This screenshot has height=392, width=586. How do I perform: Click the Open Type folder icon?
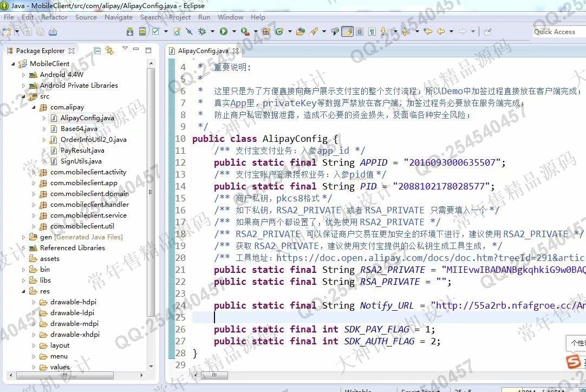(300, 32)
